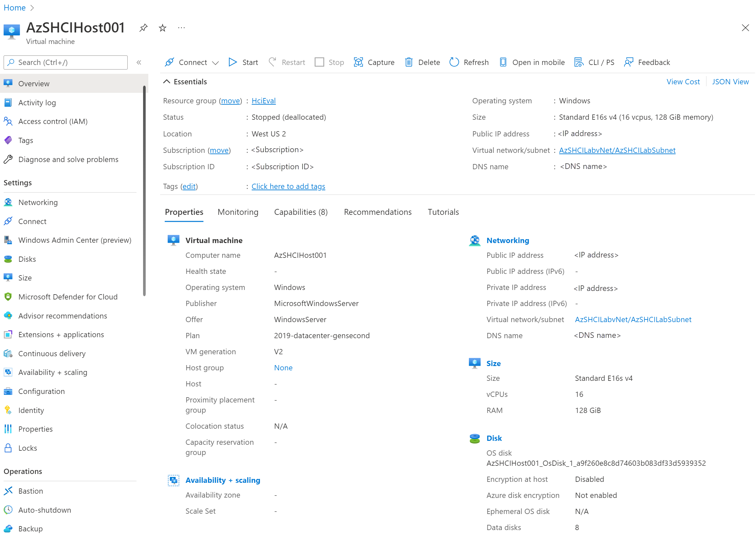Click the sidebar vertical scrollbar
This screenshot has height=534, width=756.
point(144,191)
